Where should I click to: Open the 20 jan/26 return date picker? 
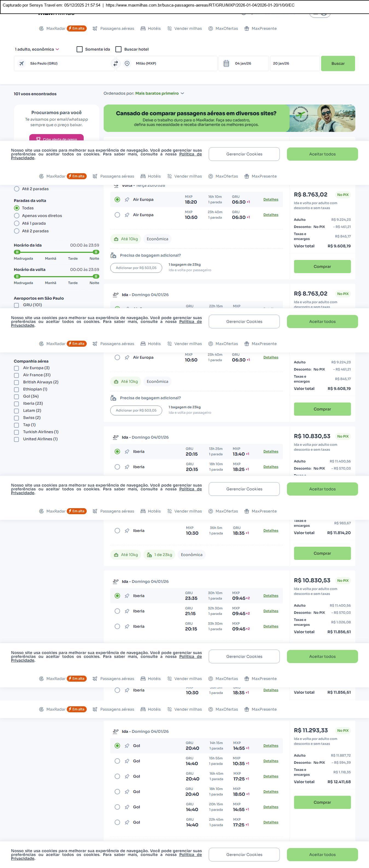(x=294, y=63)
